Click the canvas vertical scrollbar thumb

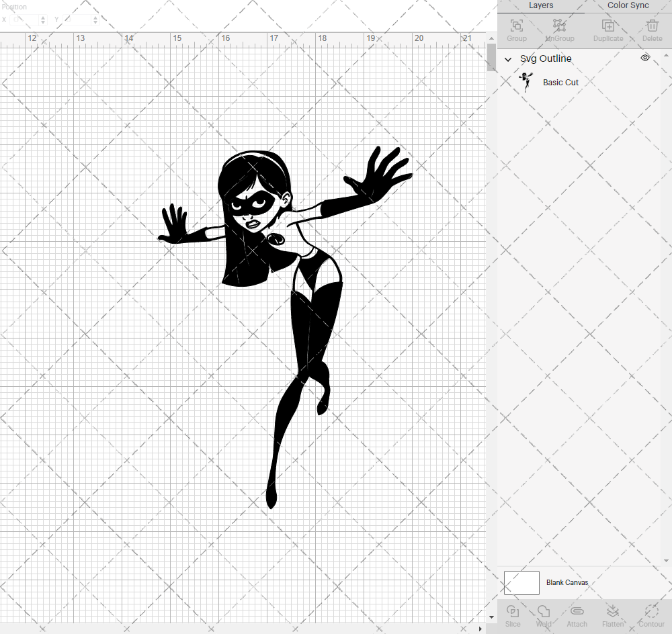492,58
